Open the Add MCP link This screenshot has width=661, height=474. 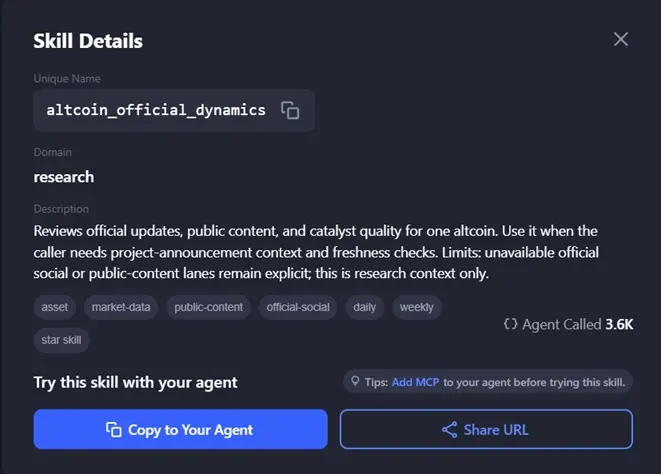click(x=415, y=382)
